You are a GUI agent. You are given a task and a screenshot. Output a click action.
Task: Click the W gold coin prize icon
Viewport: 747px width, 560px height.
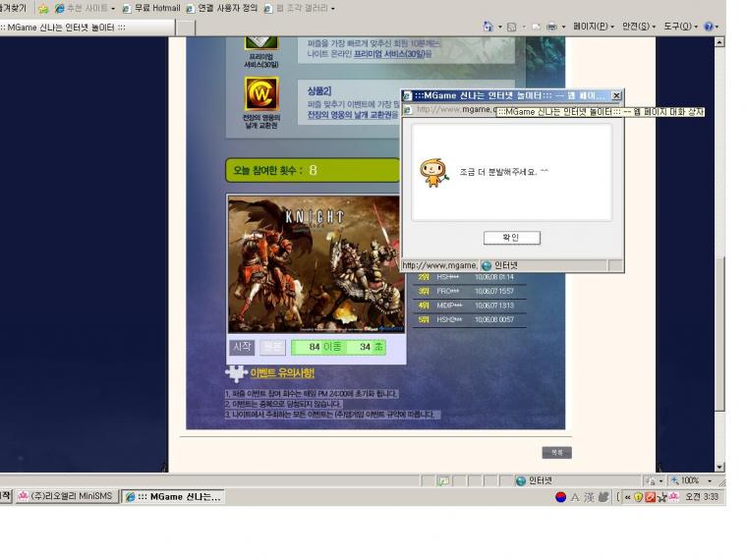click(x=261, y=93)
